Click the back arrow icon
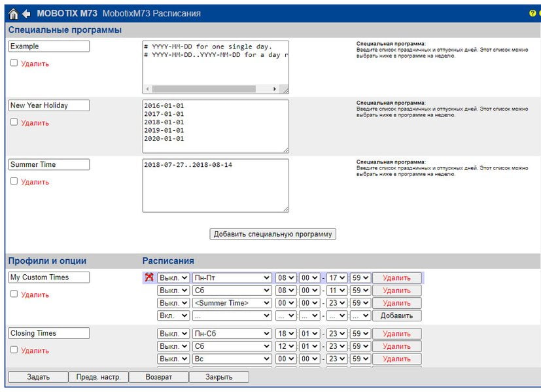Screen dimensions: 541x392 click(x=26, y=14)
